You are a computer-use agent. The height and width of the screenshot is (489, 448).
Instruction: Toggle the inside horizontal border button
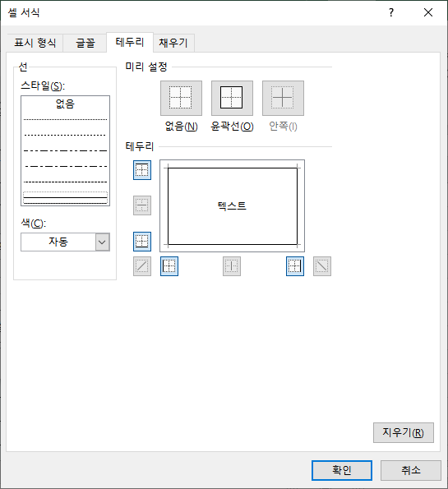(142, 205)
